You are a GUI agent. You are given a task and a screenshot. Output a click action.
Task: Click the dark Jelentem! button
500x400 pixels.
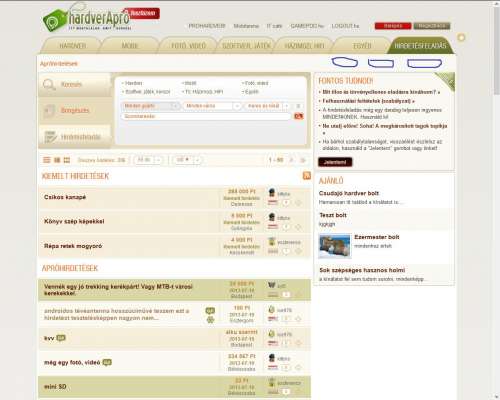[335, 162]
